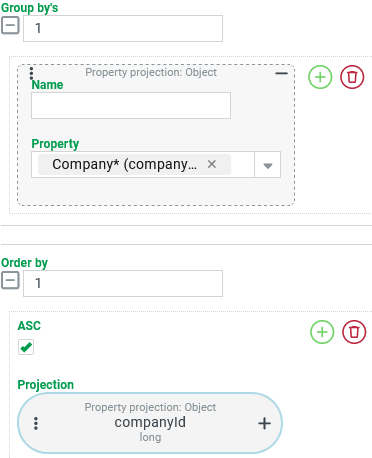The height and width of the screenshot is (458, 372).
Task: Add a new Order by entry
Action: pyautogui.click(x=322, y=332)
